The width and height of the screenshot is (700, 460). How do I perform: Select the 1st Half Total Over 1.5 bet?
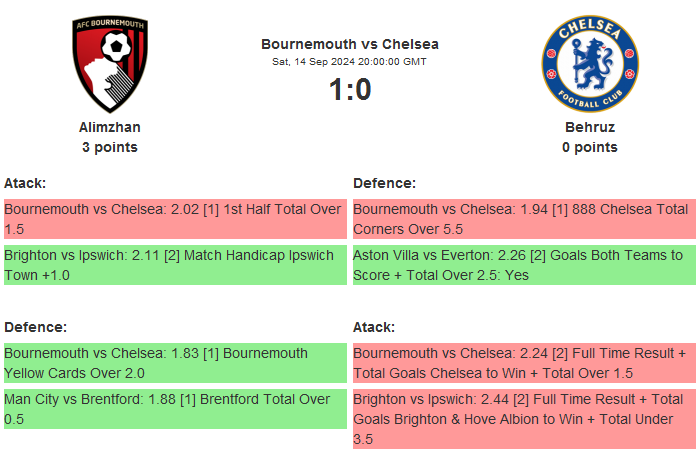coord(174,219)
